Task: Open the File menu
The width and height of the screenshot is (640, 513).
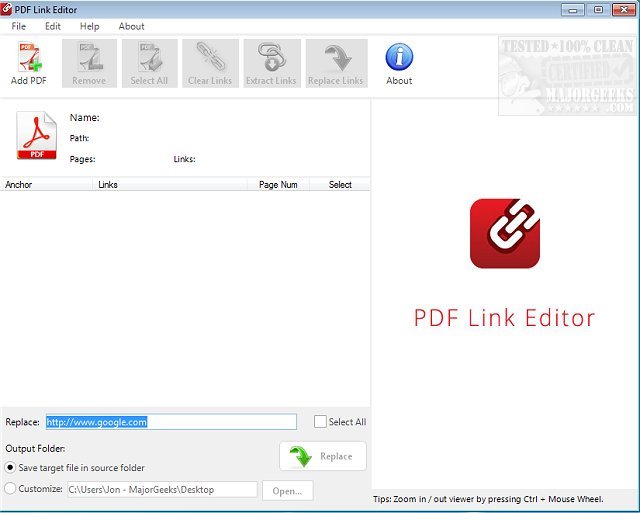Action: [x=19, y=26]
